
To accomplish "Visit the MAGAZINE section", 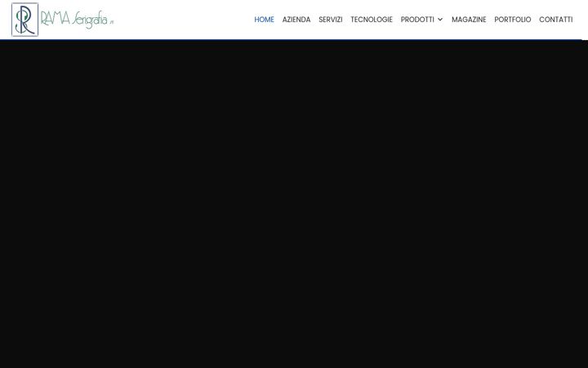I will pyautogui.click(x=469, y=20).
